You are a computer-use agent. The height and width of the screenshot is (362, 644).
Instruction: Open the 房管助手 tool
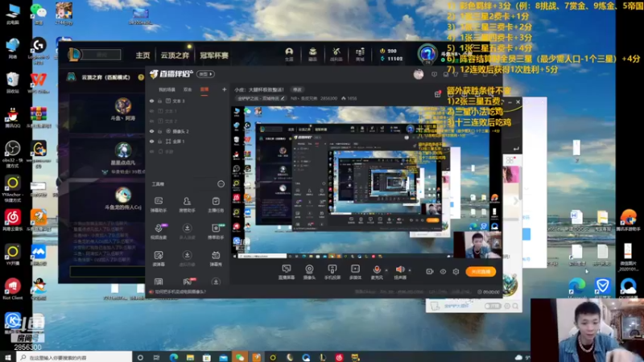click(187, 204)
